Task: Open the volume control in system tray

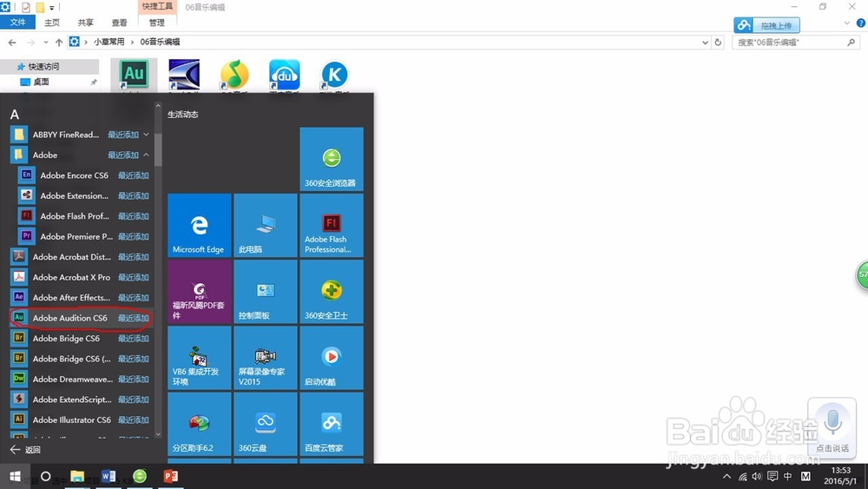Action: (757, 476)
